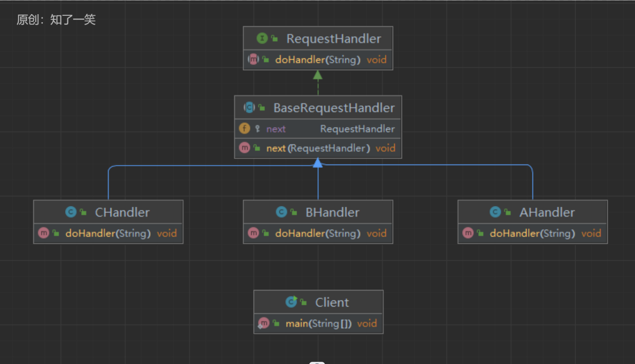Select main(String[]) in the Client node

[x=319, y=324]
